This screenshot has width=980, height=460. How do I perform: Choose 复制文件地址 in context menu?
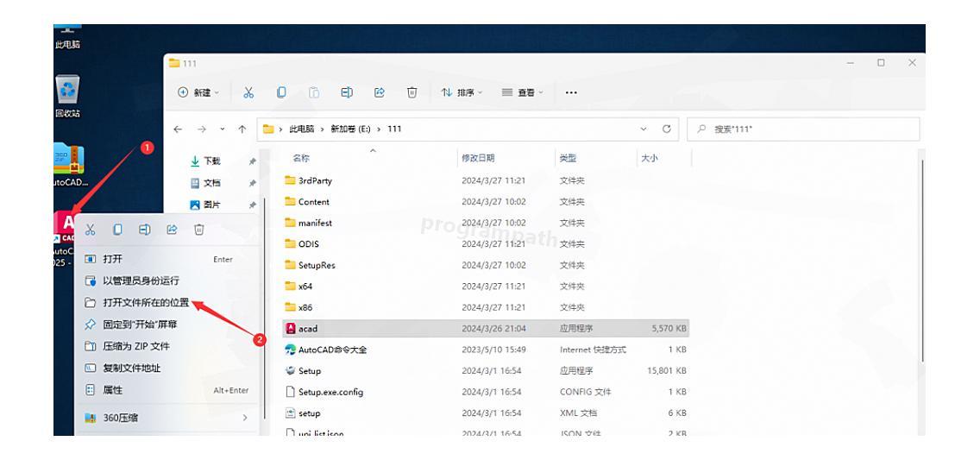coord(166,369)
